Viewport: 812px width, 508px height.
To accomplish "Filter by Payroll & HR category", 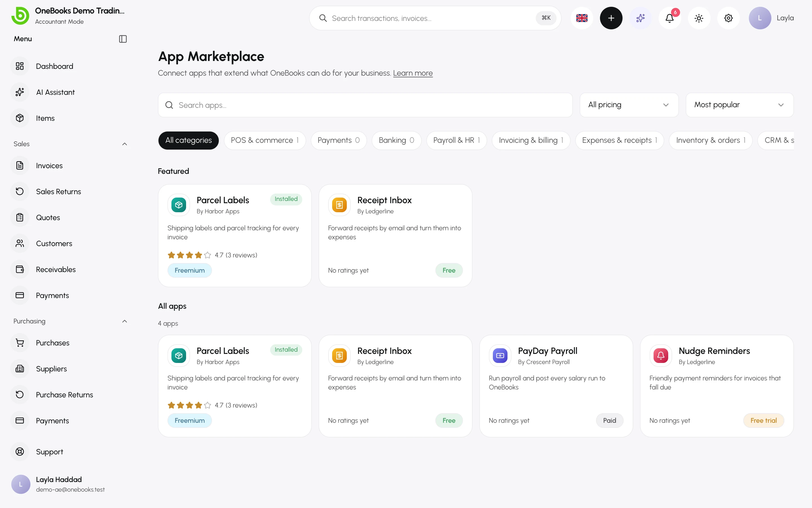I will click(456, 141).
